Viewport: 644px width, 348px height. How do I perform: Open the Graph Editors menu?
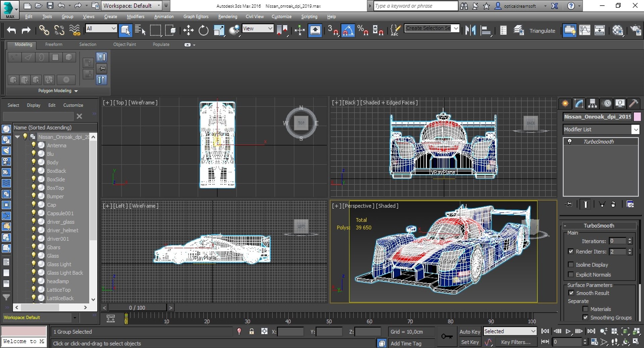coord(196,16)
